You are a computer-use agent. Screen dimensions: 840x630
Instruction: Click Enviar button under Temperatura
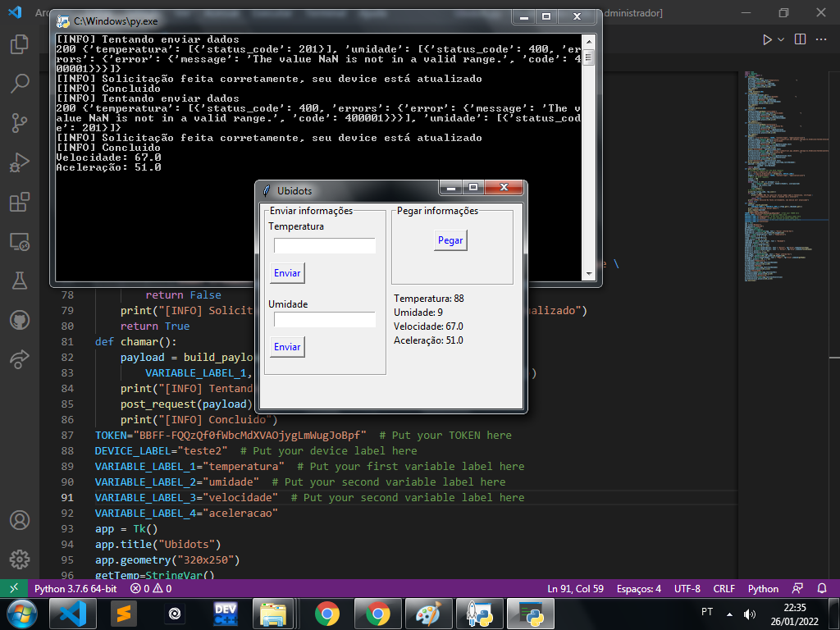287,273
